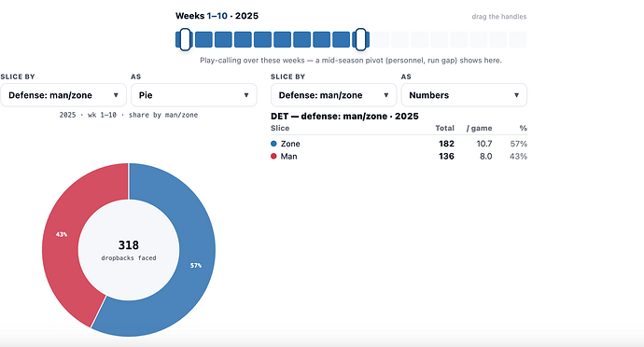Grab the left week-range handle at week 1

tap(185, 39)
